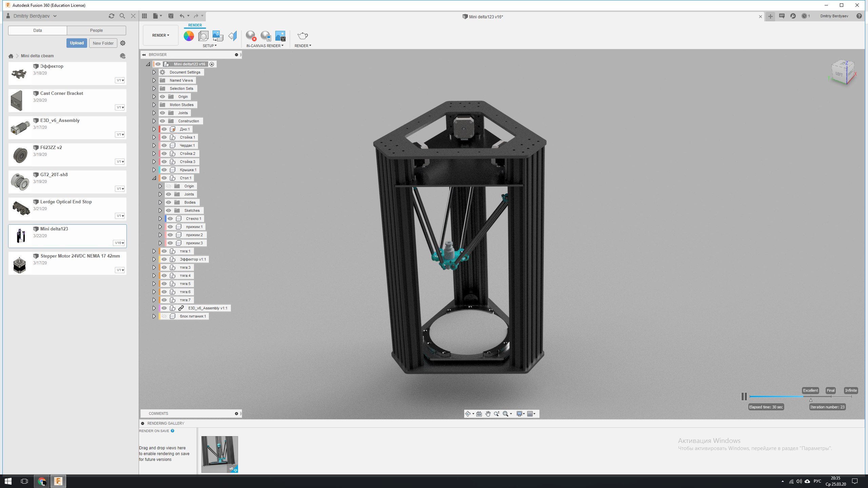
Task: Open the data panel grid icon
Action: click(x=144, y=16)
